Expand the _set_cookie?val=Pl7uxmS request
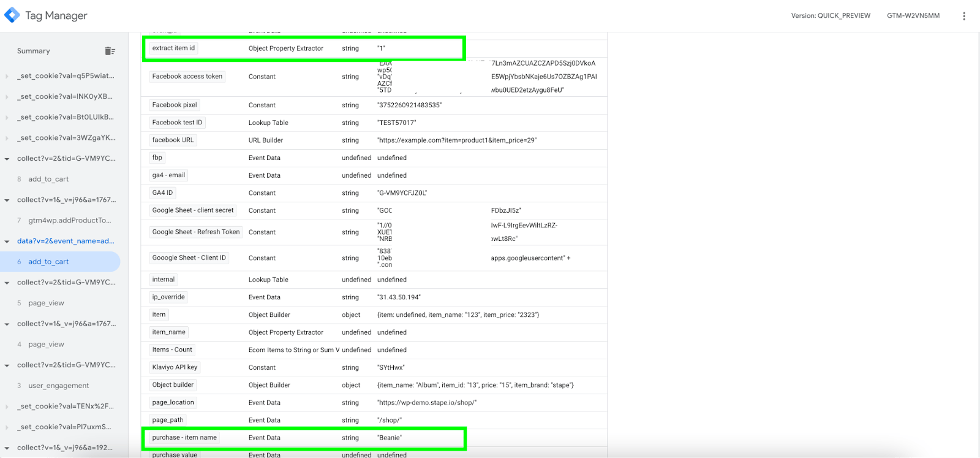 point(7,427)
